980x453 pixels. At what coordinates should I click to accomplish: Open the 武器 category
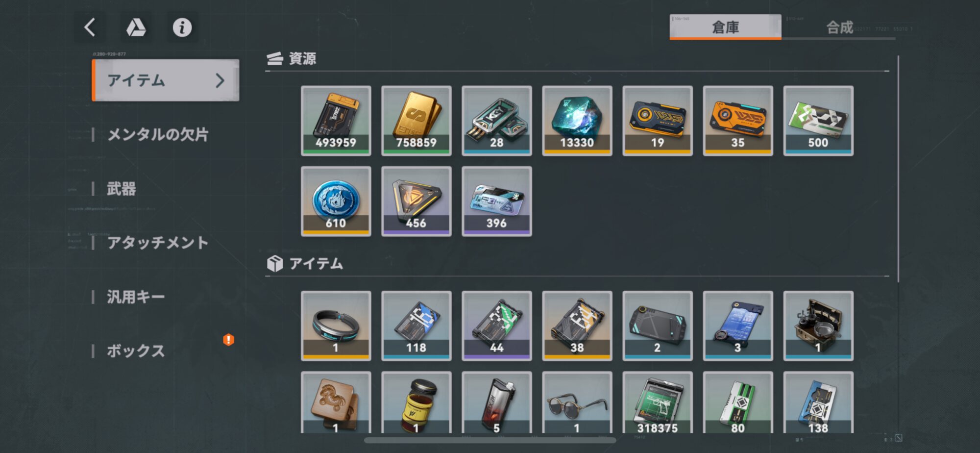click(122, 188)
